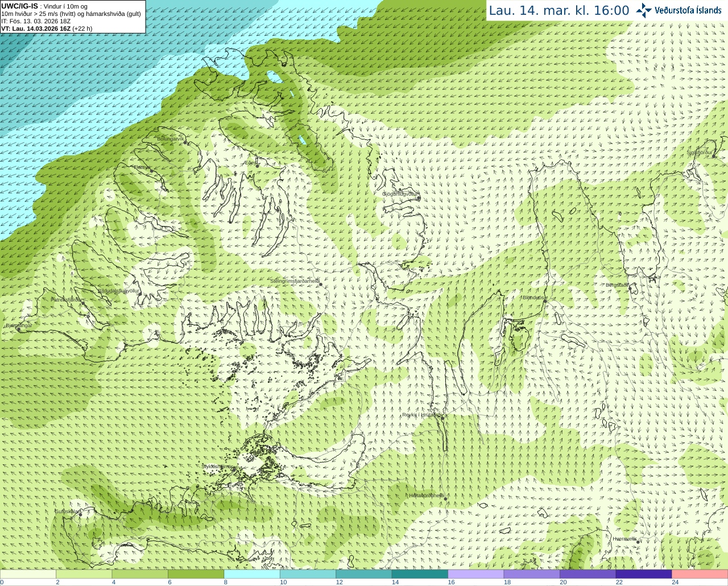Click the 18–20 m/s light purple legend swatch
The height and width of the screenshot is (586, 728).
532,574
